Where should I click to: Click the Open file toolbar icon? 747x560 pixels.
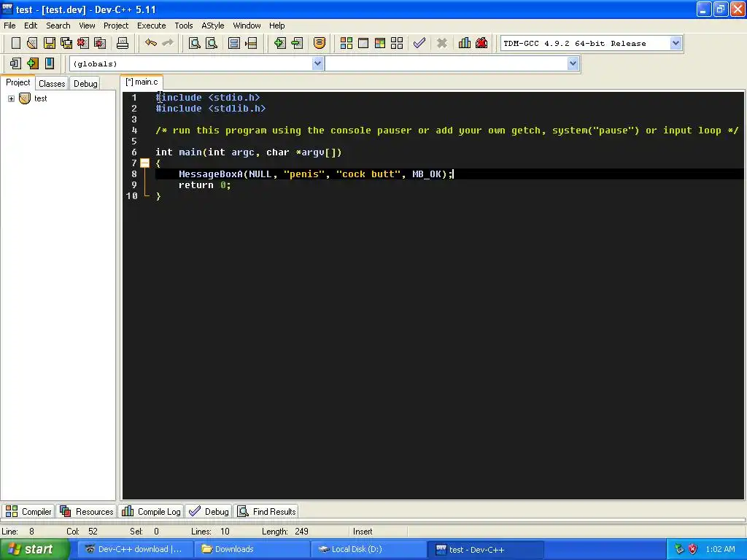click(x=32, y=43)
